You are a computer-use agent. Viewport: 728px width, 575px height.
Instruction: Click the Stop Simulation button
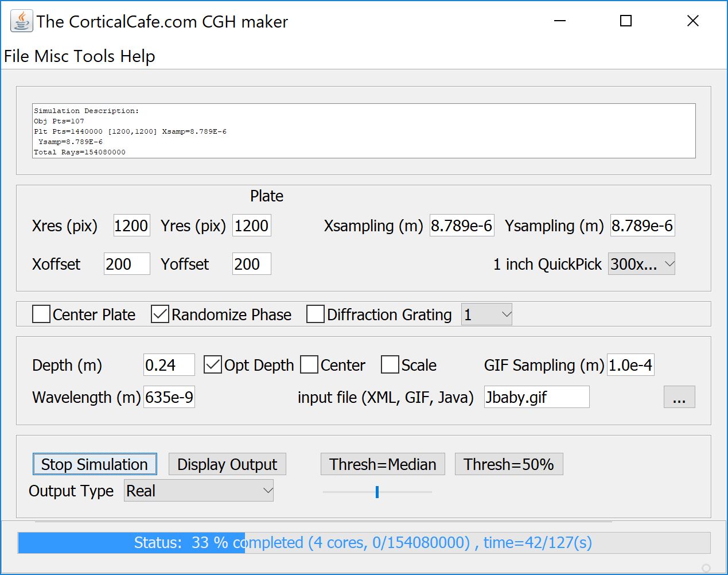coord(95,464)
